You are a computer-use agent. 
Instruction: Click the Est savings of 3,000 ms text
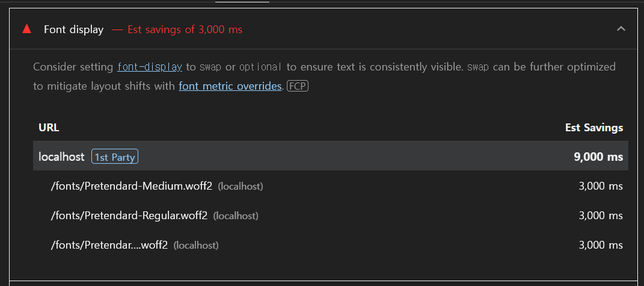click(185, 30)
